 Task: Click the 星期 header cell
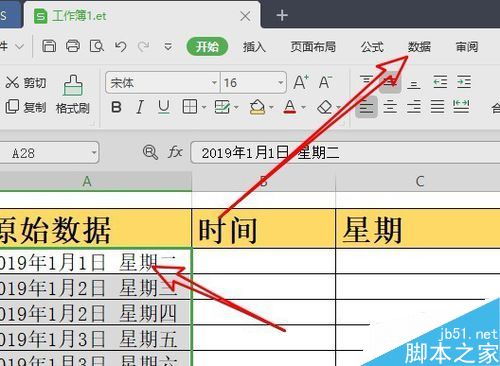point(418,229)
